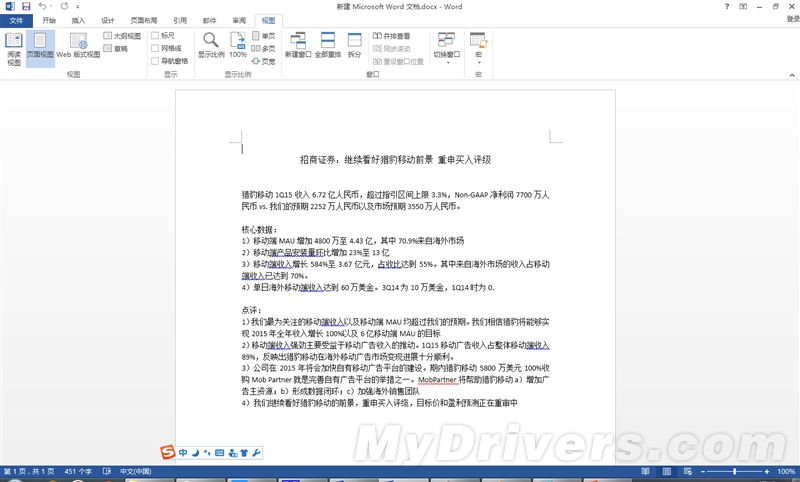Open the File tab (文件)
This screenshot has width=800, height=482.
(x=16, y=20)
